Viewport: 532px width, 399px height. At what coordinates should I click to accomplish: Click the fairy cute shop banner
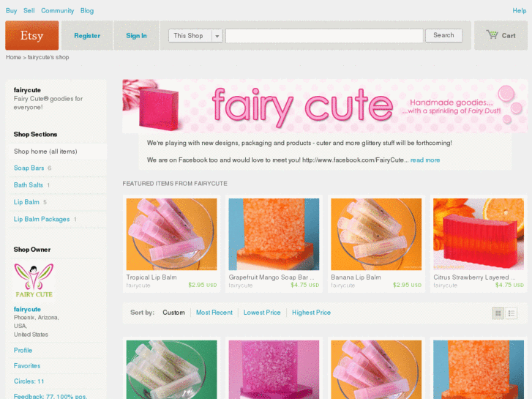pos(325,106)
